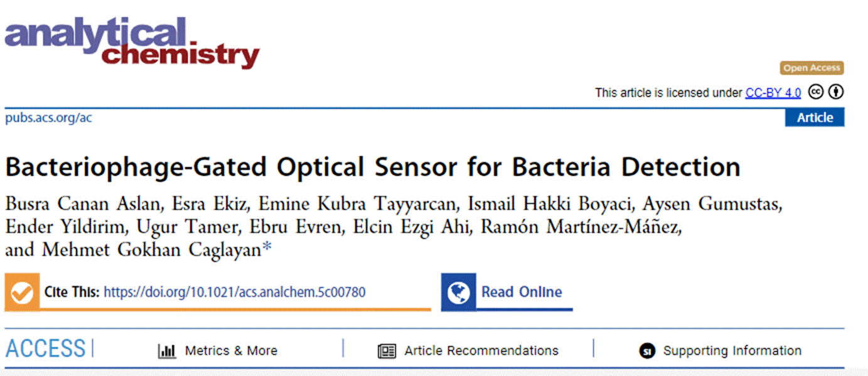Viewport: 868px width, 376px height.
Task: Open the CC-BY 4.0 license link
Action: 773,93
